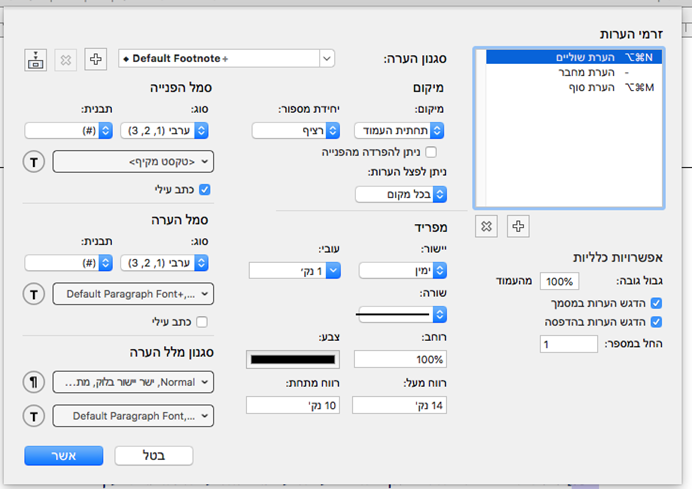This screenshot has width=692, height=489.
Task: Click the בטל cancel button
Action: tap(154, 455)
